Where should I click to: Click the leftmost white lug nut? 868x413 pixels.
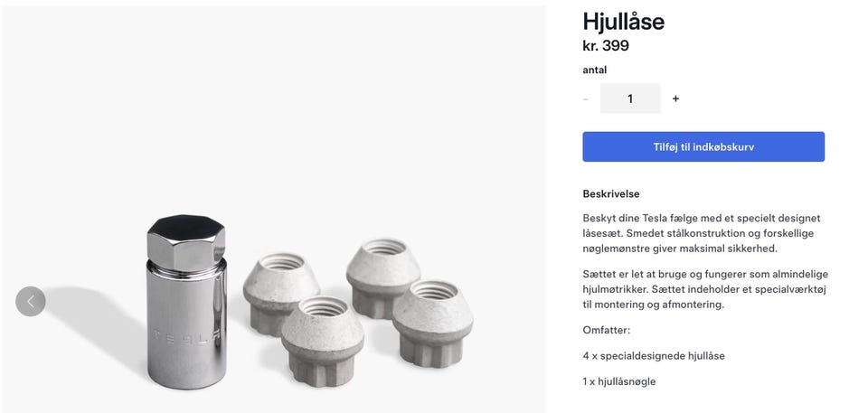(x=281, y=294)
